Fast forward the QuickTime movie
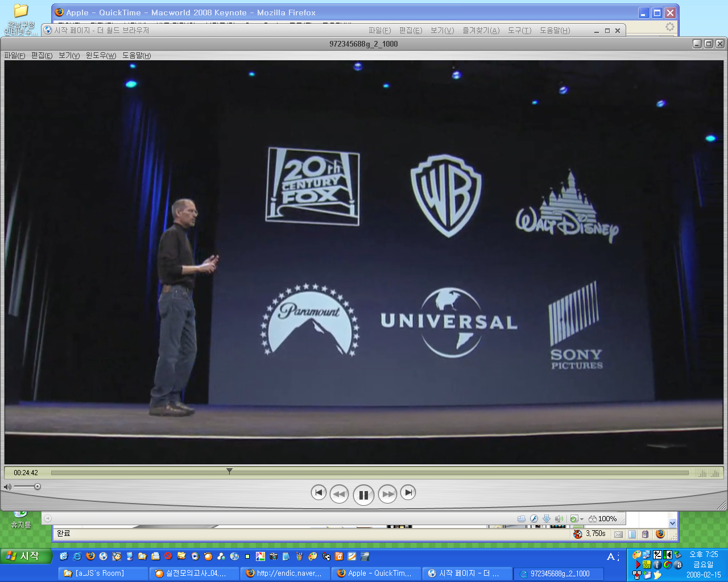728x582 pixels. 388,494
